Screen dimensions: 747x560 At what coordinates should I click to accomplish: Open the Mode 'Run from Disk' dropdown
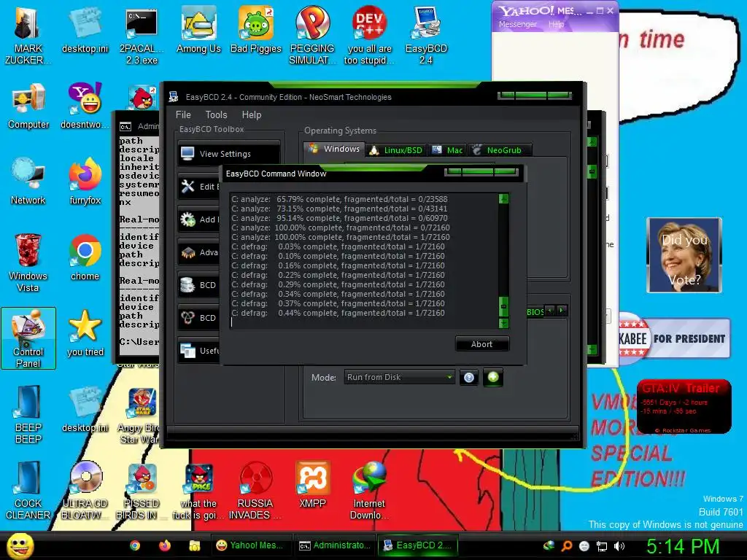click(x=399, y=377)
